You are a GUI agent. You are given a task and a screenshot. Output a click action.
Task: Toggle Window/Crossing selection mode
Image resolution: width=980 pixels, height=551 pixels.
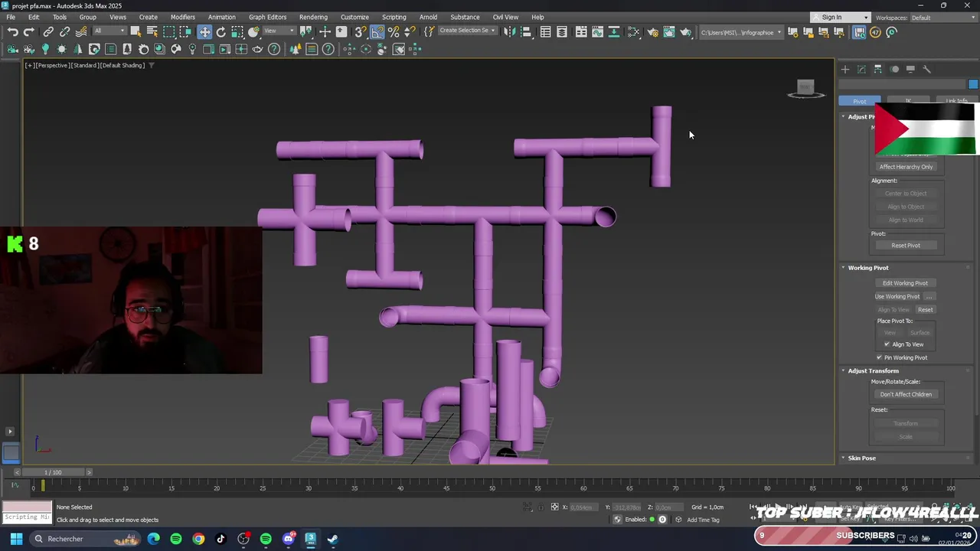185,32
